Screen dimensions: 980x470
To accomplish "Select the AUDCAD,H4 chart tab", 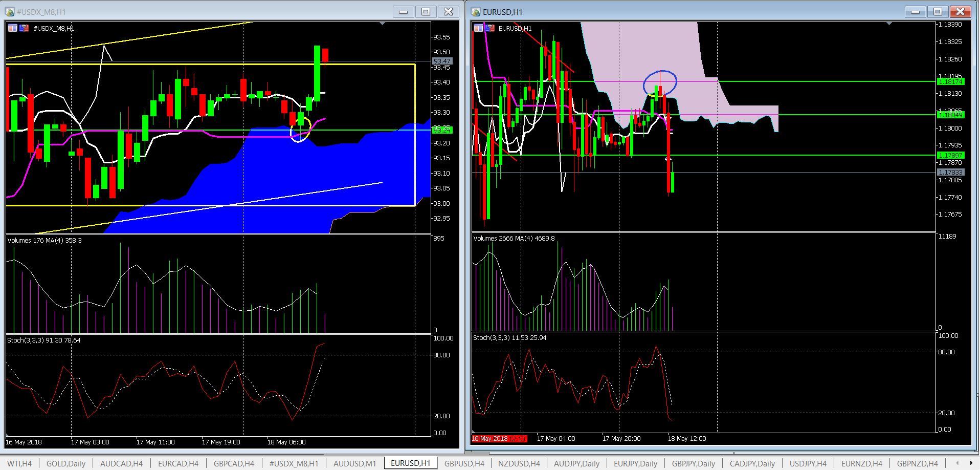I will (x=121, y=463).
